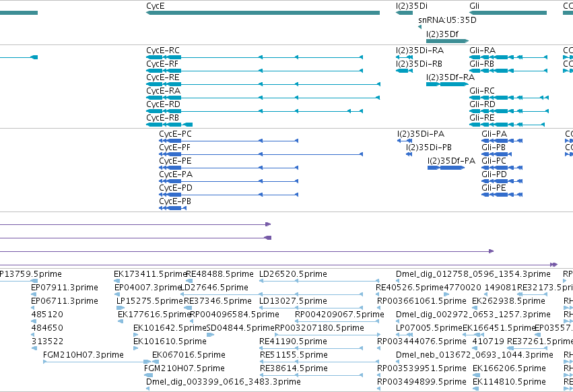This screenshot has height=392, width=573.
Task: Select RE51155.5prime EST
Action: pos(294,355)
